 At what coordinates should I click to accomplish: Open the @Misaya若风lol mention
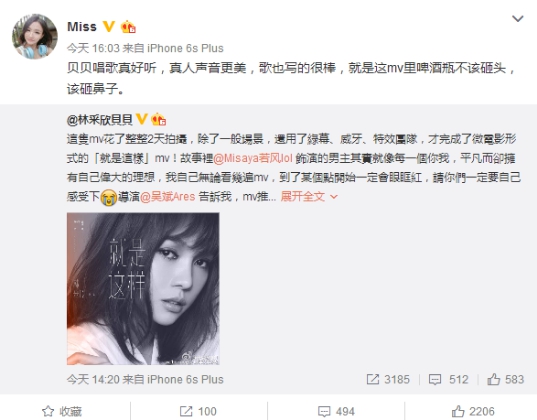tap(253, 158)
